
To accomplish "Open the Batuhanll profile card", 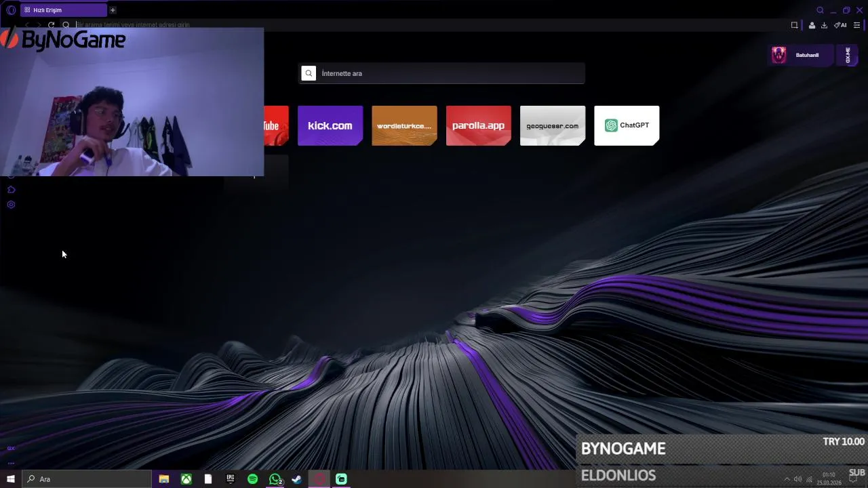I will [x=800, y=55].
